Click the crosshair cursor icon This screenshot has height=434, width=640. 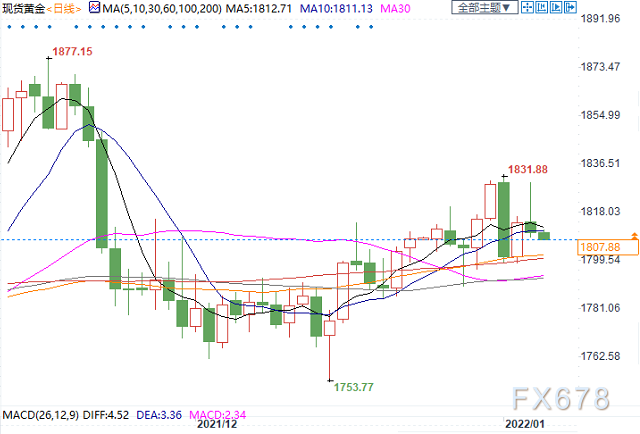click(527, 7)
